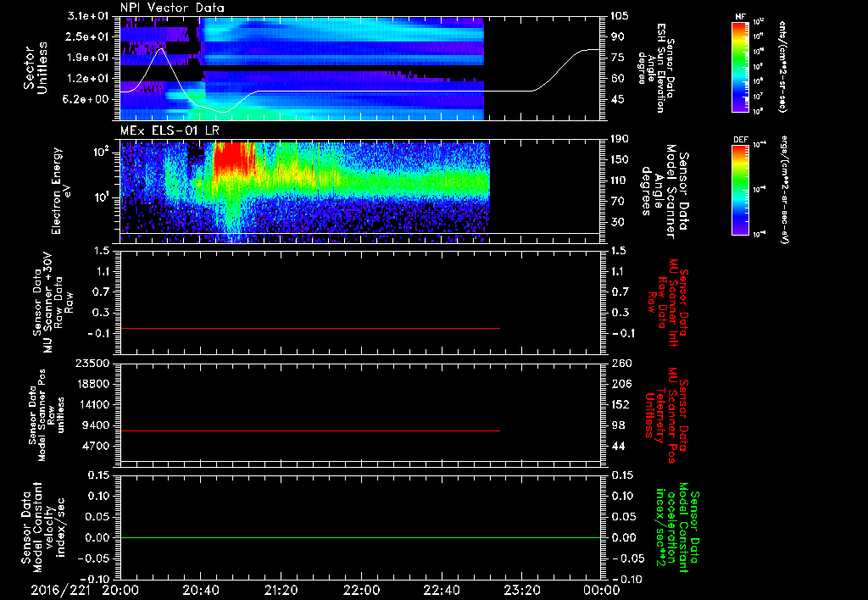Click the 150 Scanner Angle tick label
The height and width of the screenshot is (600, 868).
[x=620, y=159]
